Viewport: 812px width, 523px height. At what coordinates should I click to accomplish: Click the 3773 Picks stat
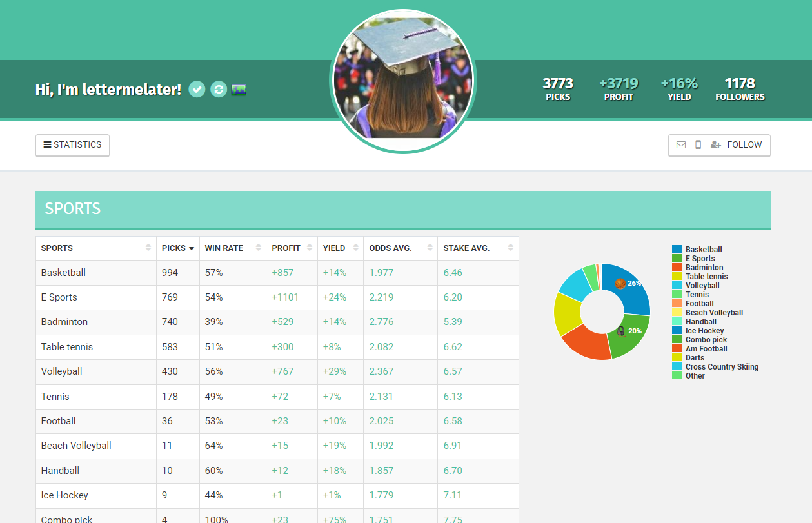(x=558, y=89)
